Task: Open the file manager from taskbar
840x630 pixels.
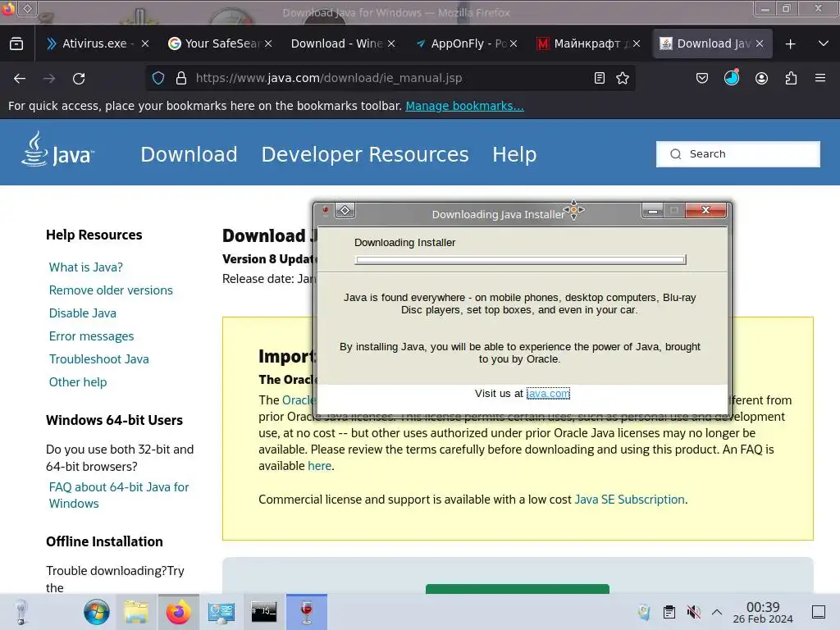Action: click(x=136, y=612)
